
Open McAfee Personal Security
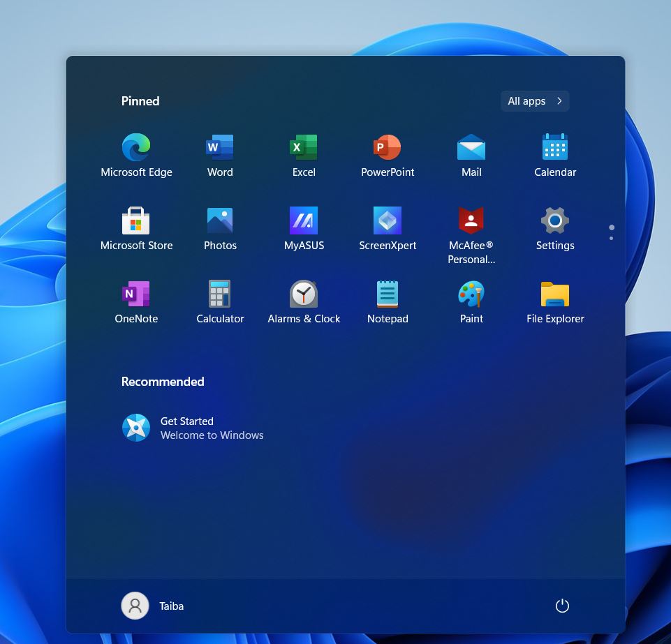(471, 220)
